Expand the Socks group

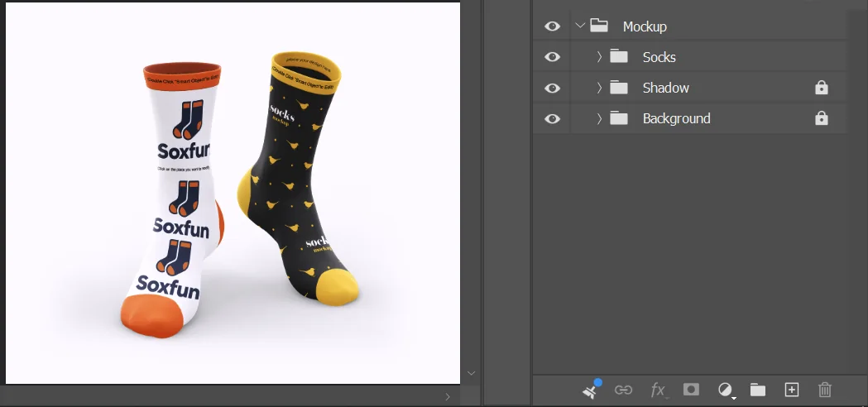click(x=600, y=56)
